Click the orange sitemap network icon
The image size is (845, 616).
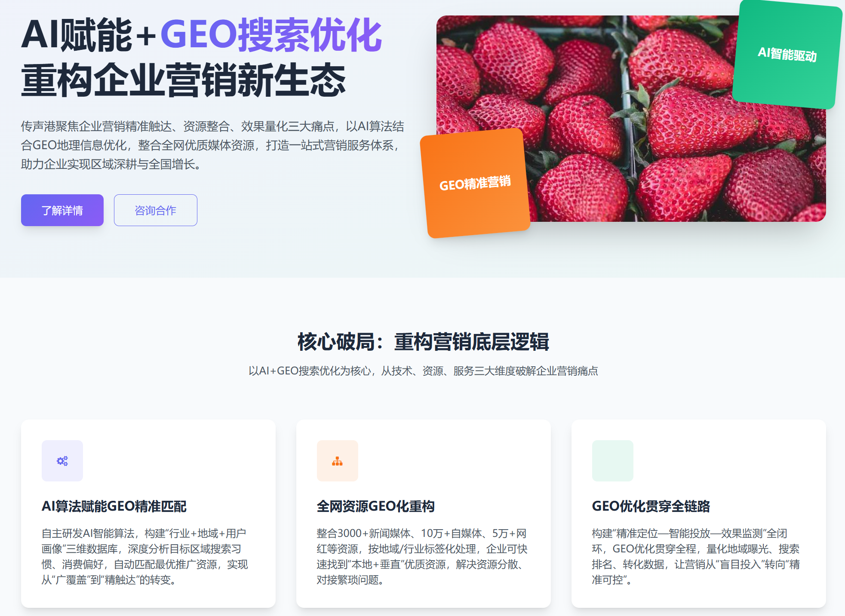click(x=338, y=461)
